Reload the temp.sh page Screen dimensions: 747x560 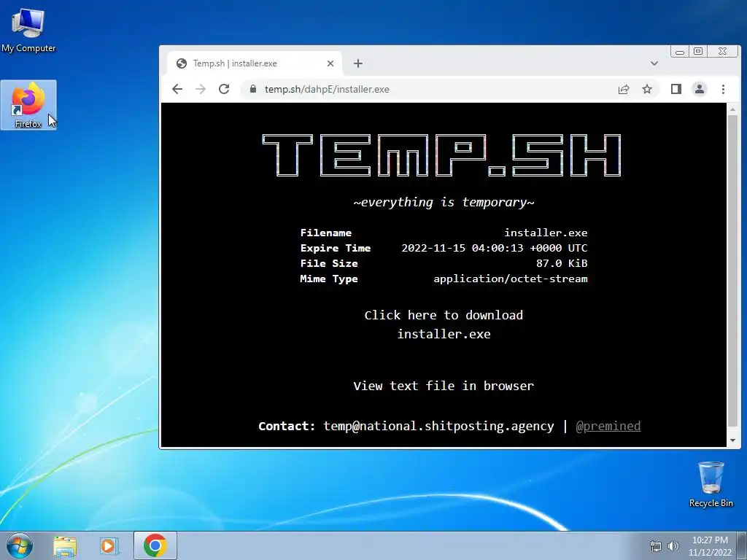pyautogui.click(x=224, y=89)
